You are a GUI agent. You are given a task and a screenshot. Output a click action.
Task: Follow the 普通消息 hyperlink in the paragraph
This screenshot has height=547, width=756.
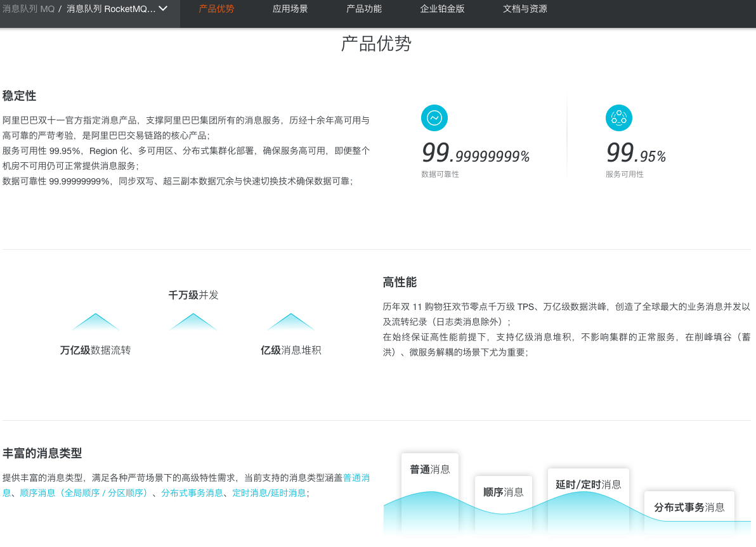(356, 478)
